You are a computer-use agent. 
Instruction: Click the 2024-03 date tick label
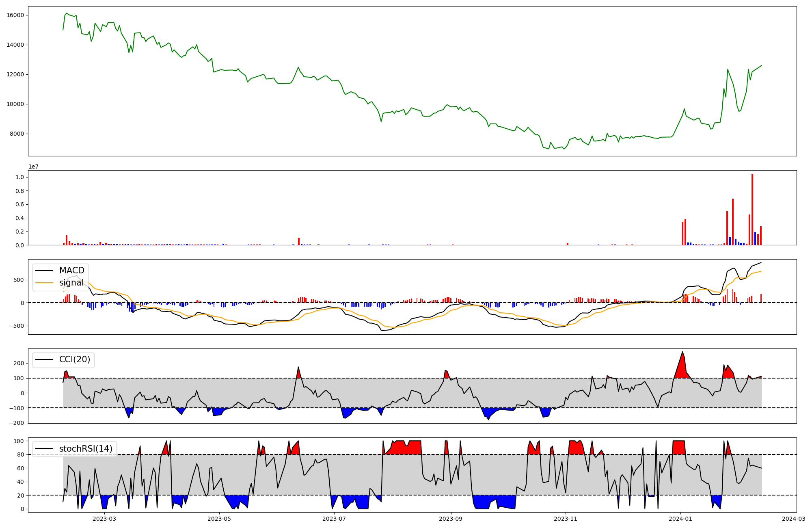tap(794, 519)
